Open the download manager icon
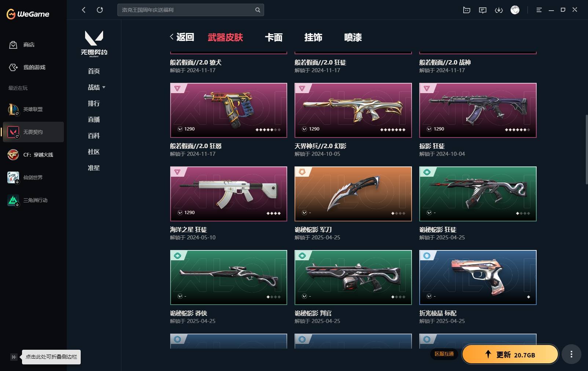588x371 pixels. click(499, 10)
